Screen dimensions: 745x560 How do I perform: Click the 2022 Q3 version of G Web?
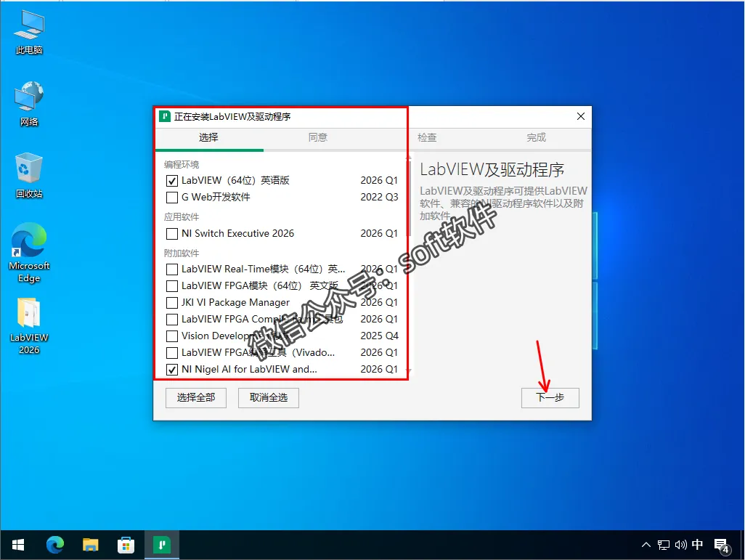pos(379,197)
